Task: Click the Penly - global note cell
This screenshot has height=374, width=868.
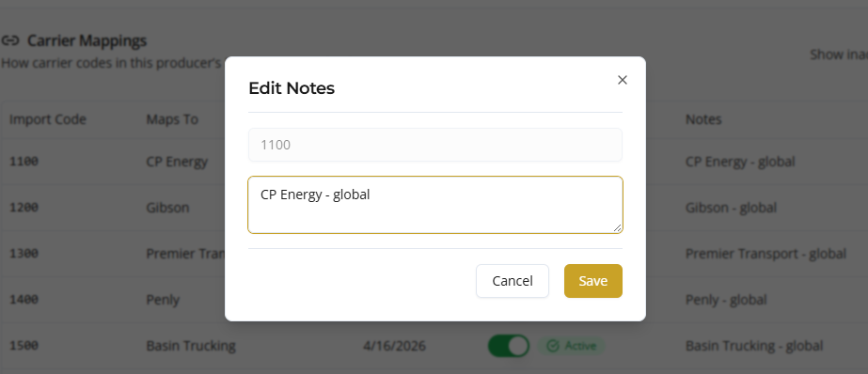Action: (x=726, y=300)
